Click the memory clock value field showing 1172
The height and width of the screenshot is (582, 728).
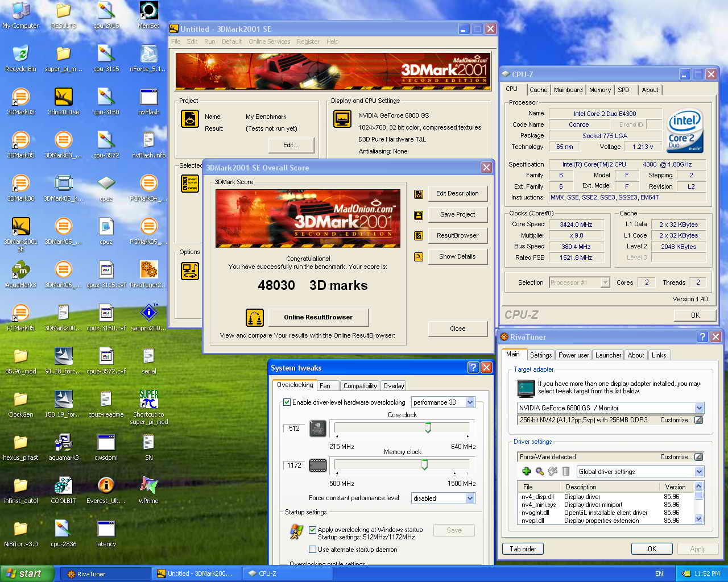tap(294, 465)
